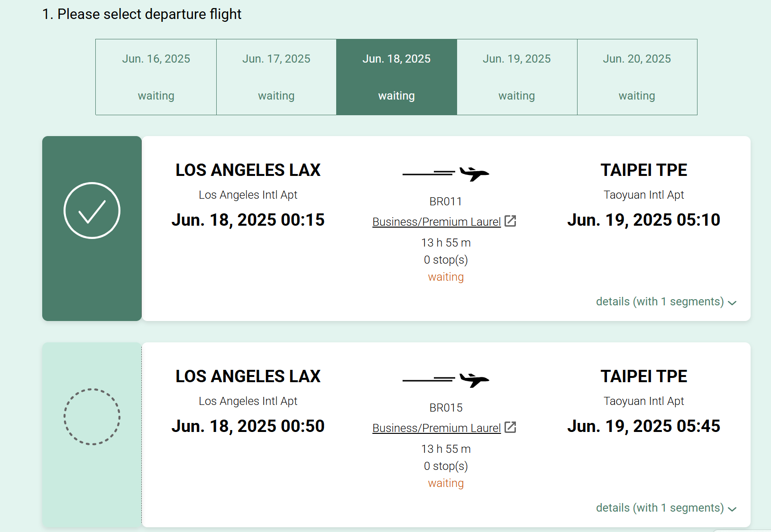This screenshot has height=532, width=771.
Task: Click the airplane icon for flight BR011
Action: pyautogui.click(x=474, y=174)
